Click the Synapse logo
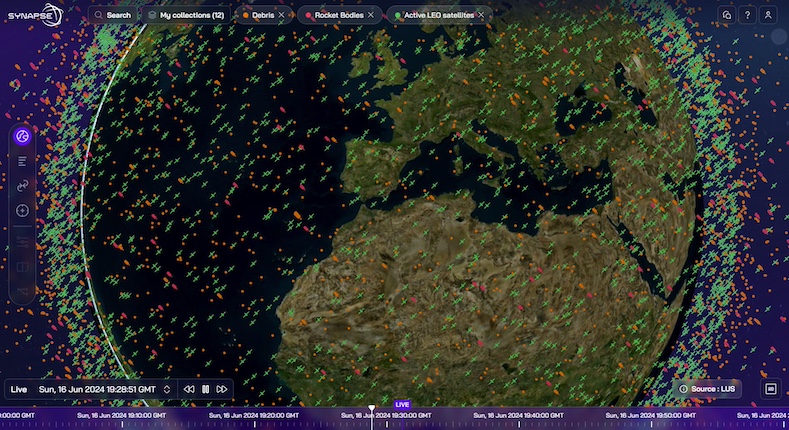 click(x=35, y=15)
